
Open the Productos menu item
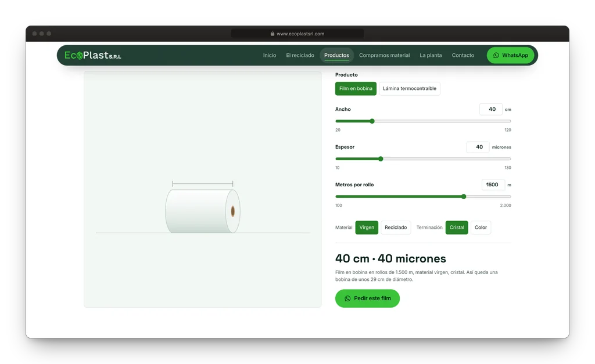(336, 55)
